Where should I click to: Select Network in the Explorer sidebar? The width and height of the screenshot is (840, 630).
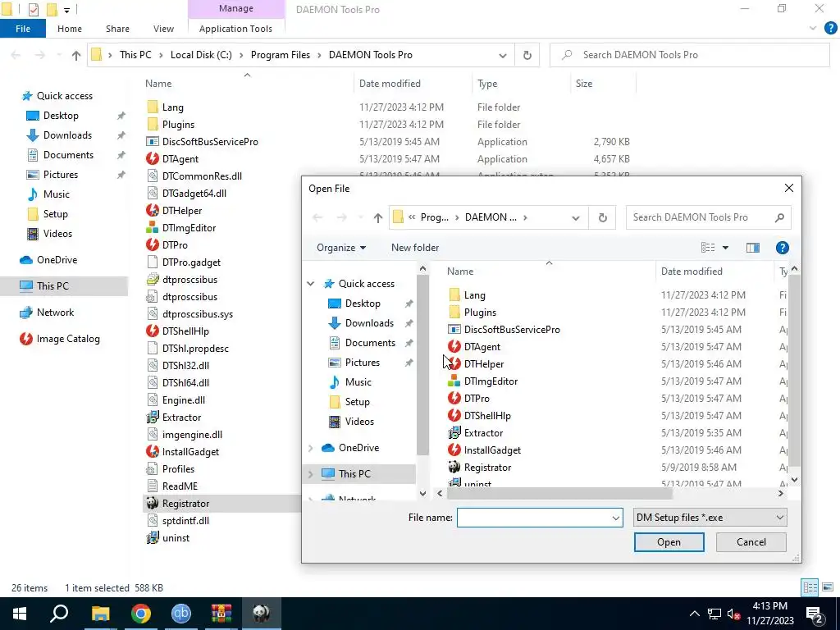tap(55, 313)
